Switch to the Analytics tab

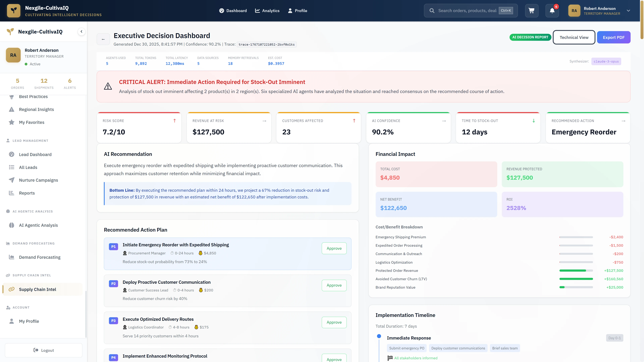(x=267, y=11)
